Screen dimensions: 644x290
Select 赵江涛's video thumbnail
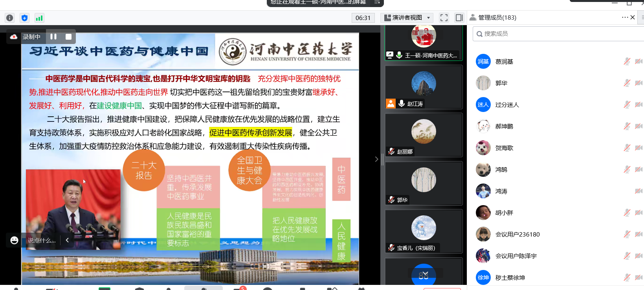pyautogui.click(x=424, y=87)
